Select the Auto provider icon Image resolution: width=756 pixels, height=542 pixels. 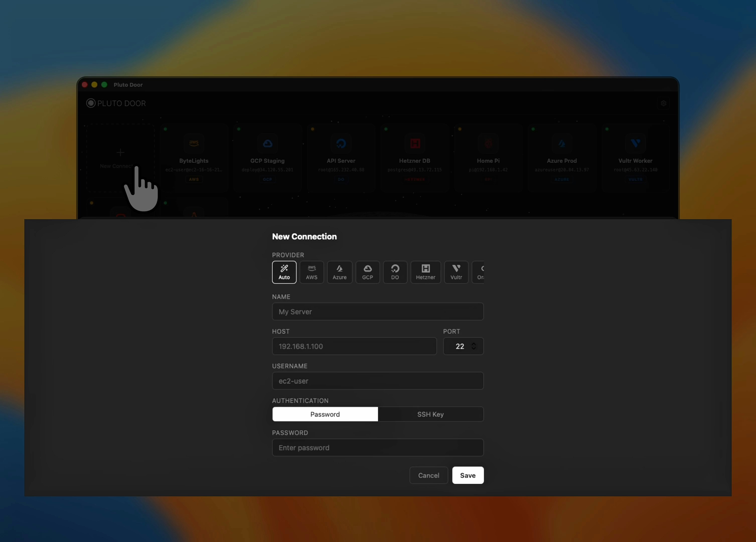284,272
